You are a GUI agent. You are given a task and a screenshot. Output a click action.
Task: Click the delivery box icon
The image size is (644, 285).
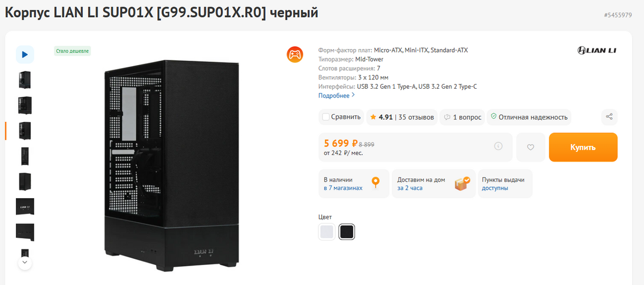coord(461,183)
